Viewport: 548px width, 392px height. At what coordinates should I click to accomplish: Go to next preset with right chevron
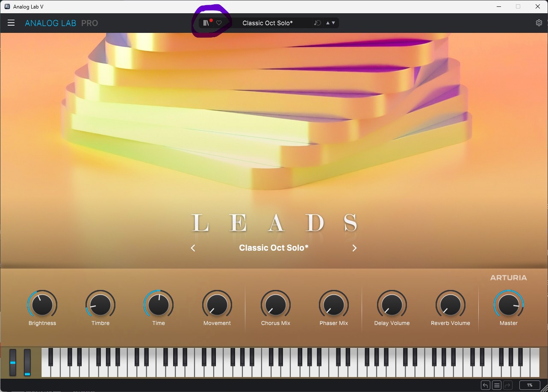point(354,248)
